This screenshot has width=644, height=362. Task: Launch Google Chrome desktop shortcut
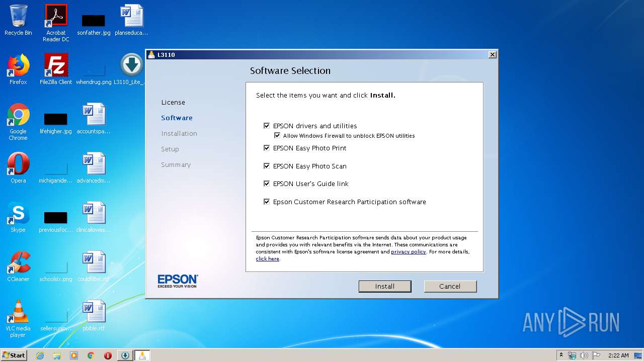[x=18, y=122]
